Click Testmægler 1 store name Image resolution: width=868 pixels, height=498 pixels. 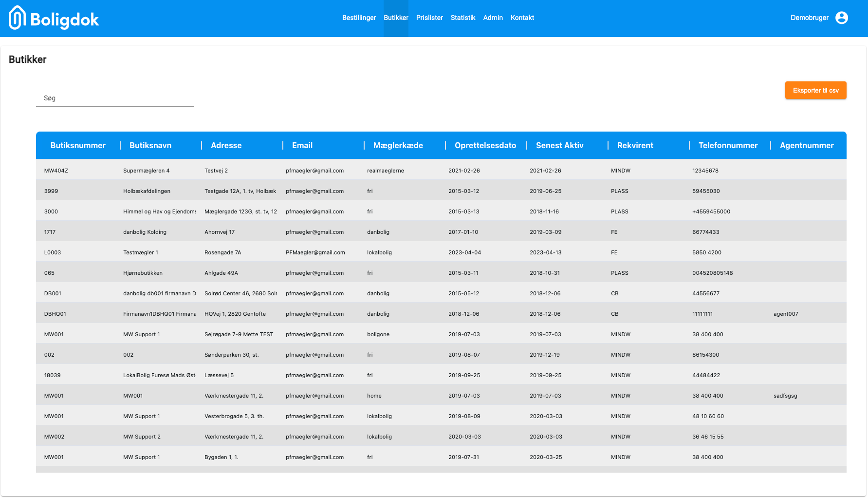tap(141, 252)
